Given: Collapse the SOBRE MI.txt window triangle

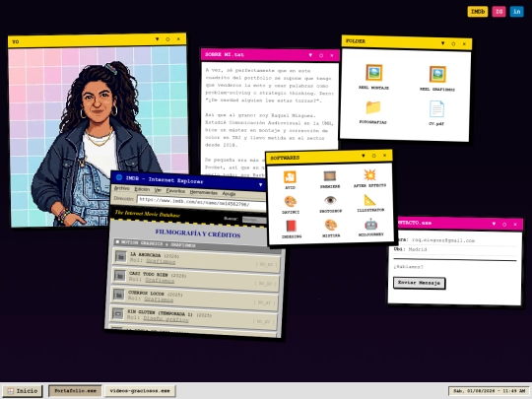Looking at the screenshot, I should coord(310,55).
